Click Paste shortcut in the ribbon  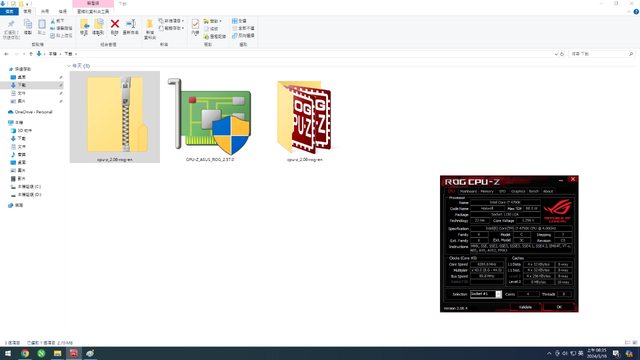coord(61,36)
